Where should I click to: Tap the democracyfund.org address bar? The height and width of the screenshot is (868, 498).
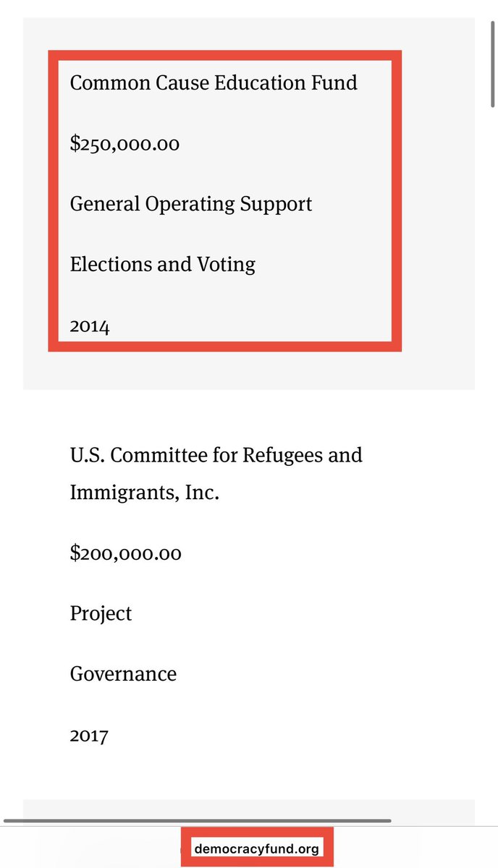(257, 848)
